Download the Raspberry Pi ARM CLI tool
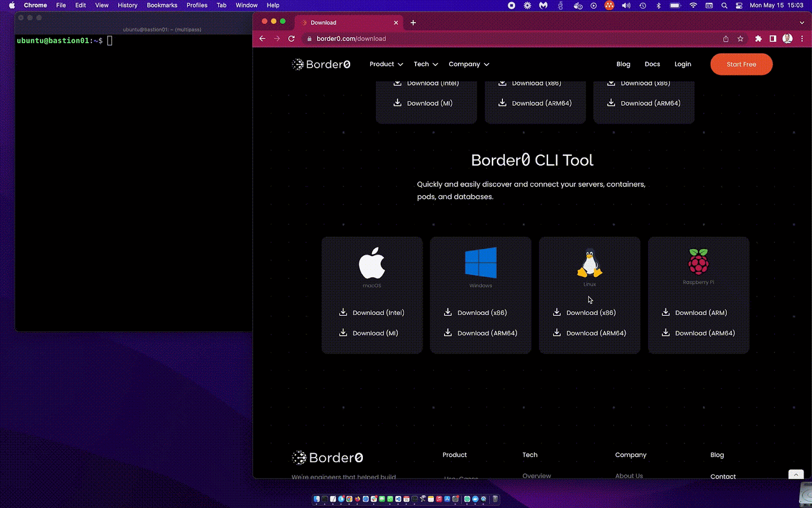This screenshot has height=508, width=812. (x=694, y=312)
